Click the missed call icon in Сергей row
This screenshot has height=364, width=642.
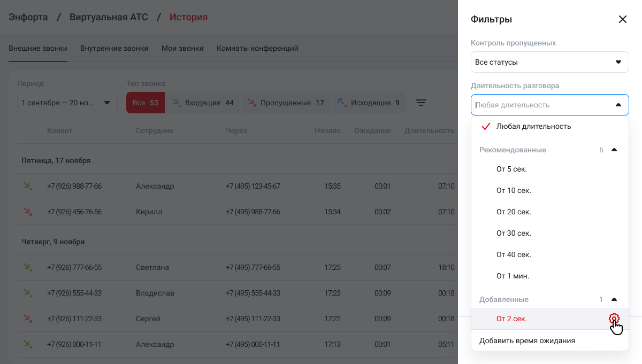click(x=27, y=319)
